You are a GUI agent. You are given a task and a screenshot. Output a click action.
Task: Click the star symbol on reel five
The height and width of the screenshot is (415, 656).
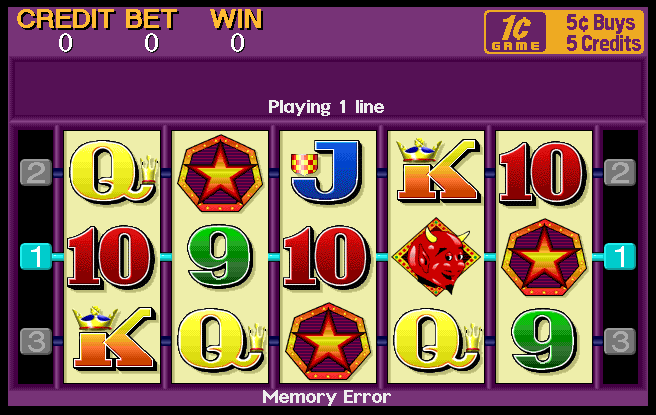coord(544,257)
